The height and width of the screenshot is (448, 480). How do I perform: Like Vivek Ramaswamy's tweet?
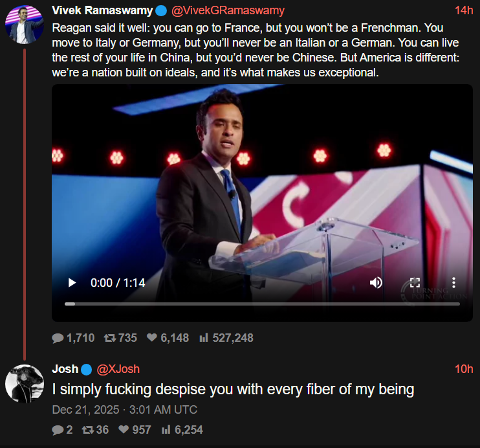[152, 338]
